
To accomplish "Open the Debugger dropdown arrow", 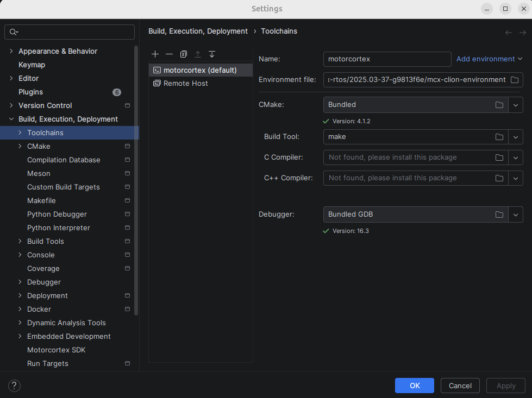I will 516,214.
